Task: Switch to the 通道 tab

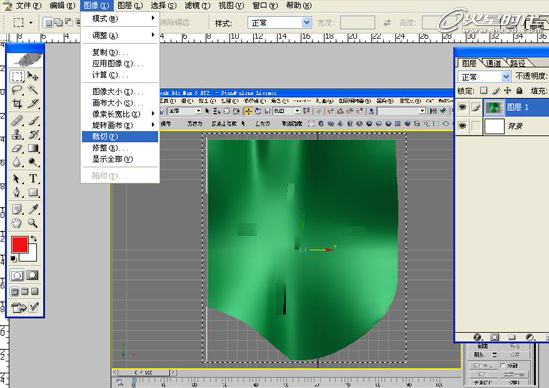Action: (x=494, y=63)
